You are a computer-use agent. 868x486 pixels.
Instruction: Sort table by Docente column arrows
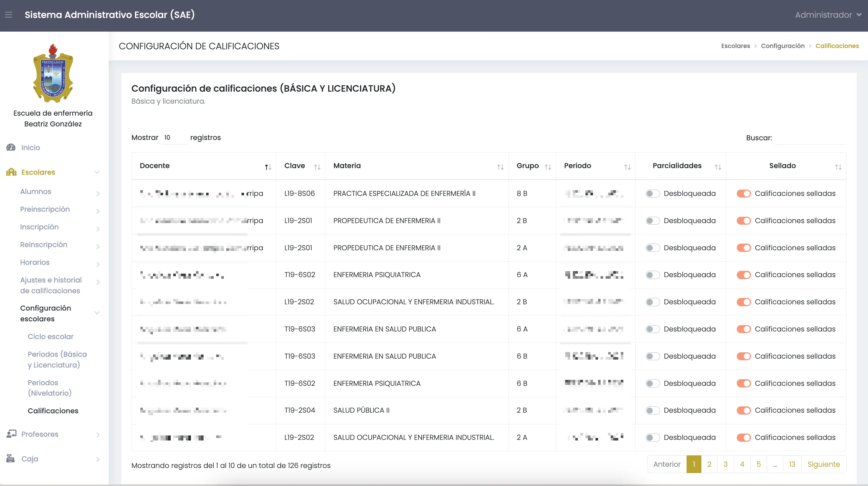[268, 167]
